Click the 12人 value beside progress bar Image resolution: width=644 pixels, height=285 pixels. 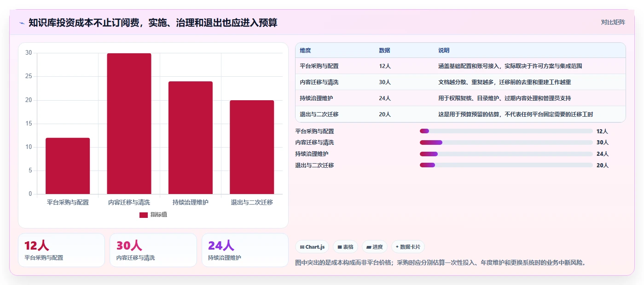(603, 131)
